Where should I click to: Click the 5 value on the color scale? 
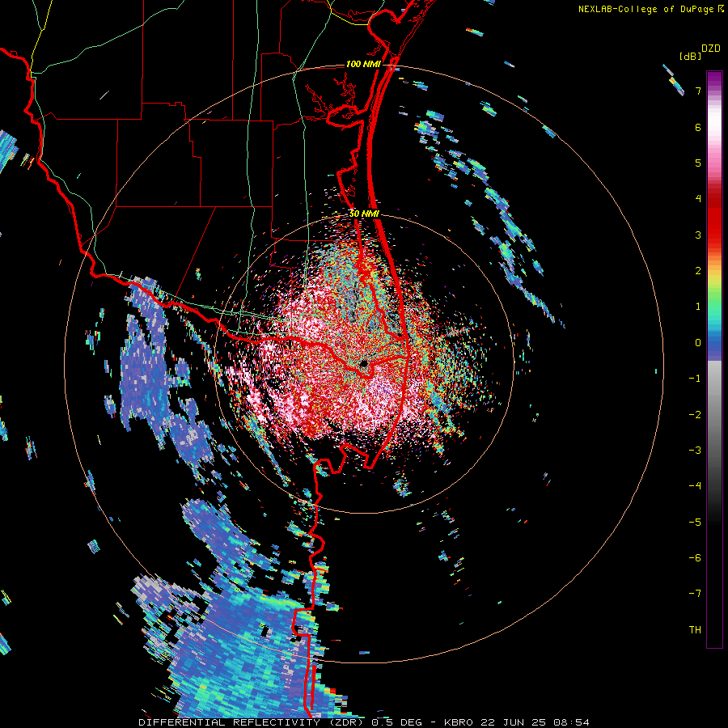(x=698, y=163)
